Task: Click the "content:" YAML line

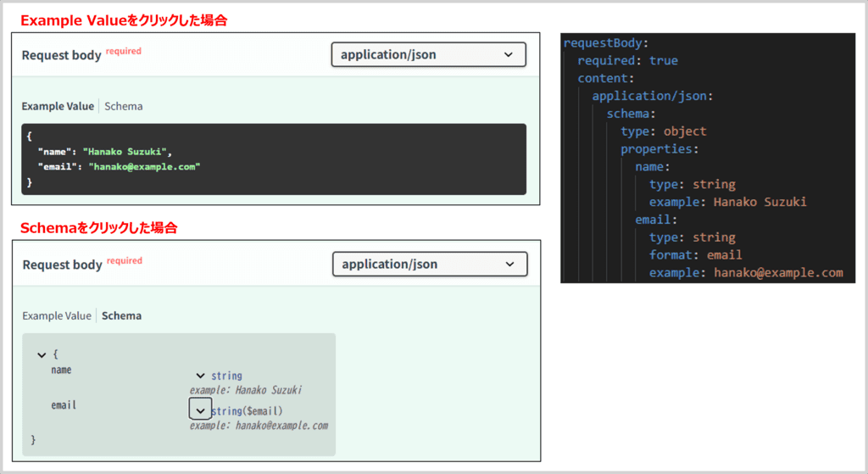Action: (605, 78)
